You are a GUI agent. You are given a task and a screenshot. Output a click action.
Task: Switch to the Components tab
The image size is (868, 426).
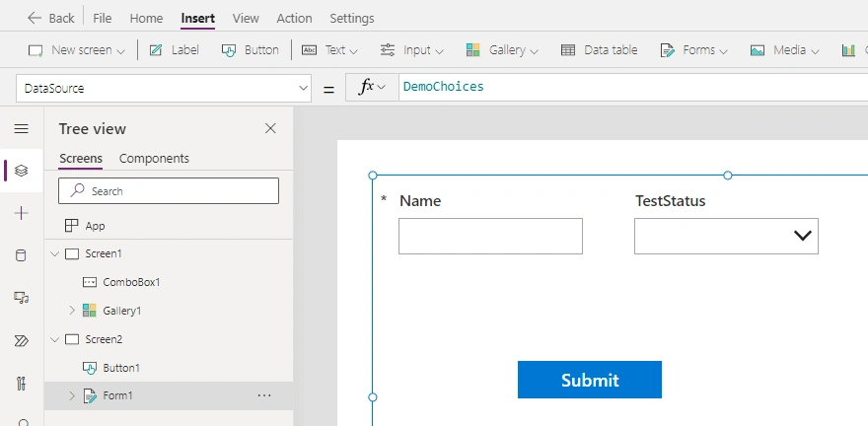154,158
